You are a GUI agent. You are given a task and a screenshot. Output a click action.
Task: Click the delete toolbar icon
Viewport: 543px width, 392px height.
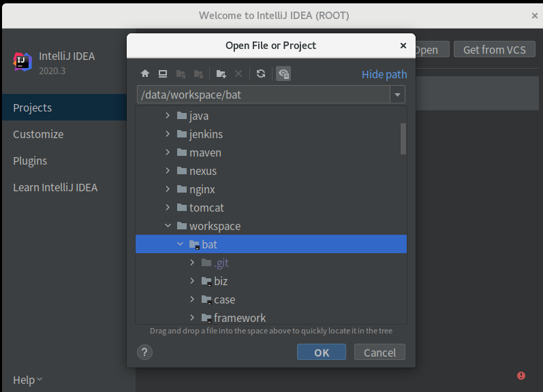pos(238,73)
